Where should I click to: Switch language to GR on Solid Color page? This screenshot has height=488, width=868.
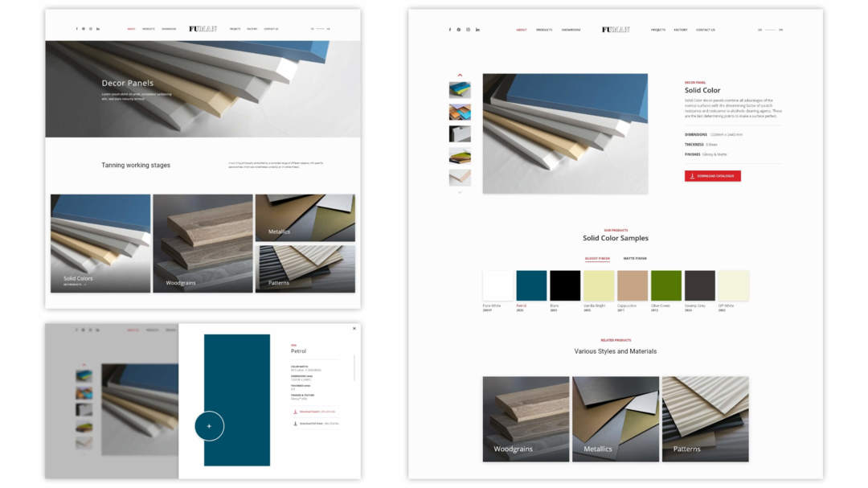click(760, 30)
